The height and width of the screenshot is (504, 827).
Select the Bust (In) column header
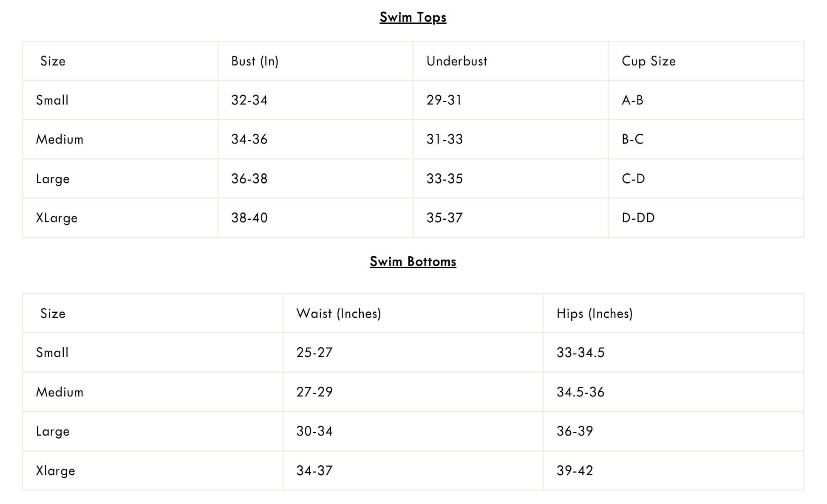255,61
